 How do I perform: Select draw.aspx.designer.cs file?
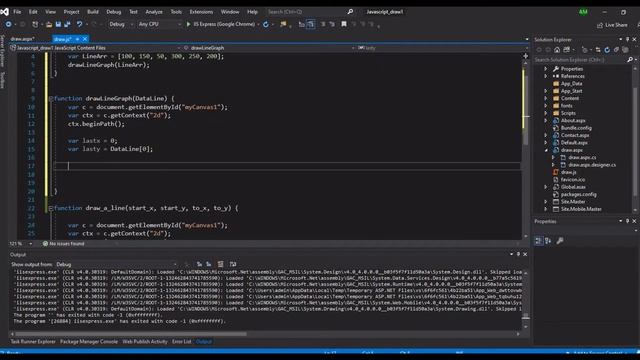(x=592, y=165)
